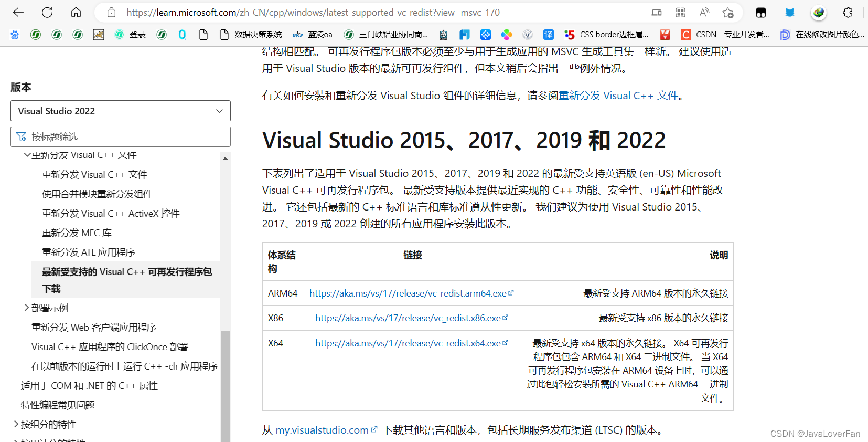The image size is (868, 442).
Task: Open the Baidu paw bookmark
Action: click(15, 35)
